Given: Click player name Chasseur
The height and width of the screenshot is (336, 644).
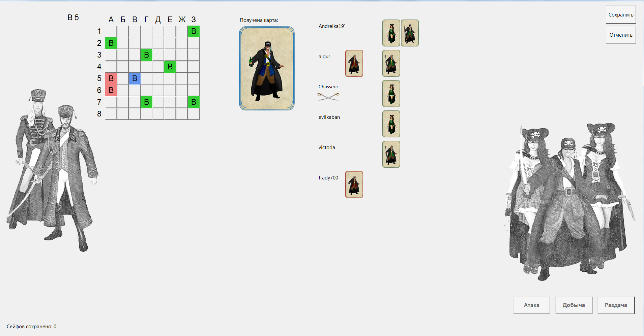Looking at the screenshot, I should coord(328,87).
